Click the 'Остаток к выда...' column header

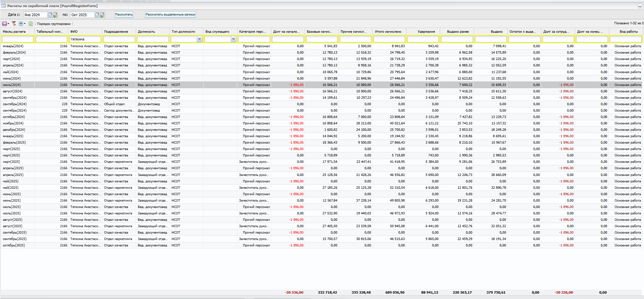coord(524,32)
